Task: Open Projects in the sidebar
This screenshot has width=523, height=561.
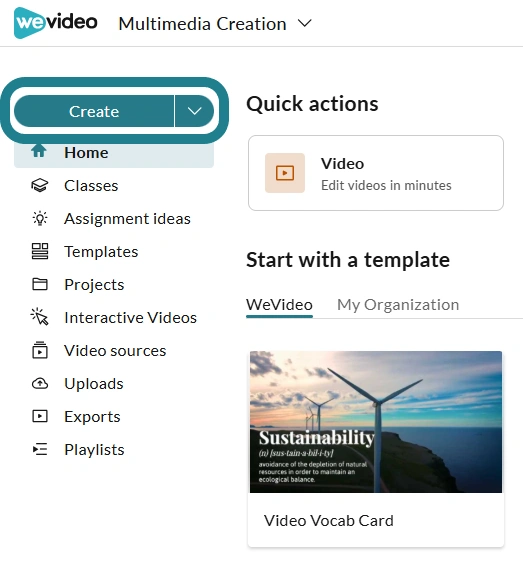Action: [x=94, y=285]
